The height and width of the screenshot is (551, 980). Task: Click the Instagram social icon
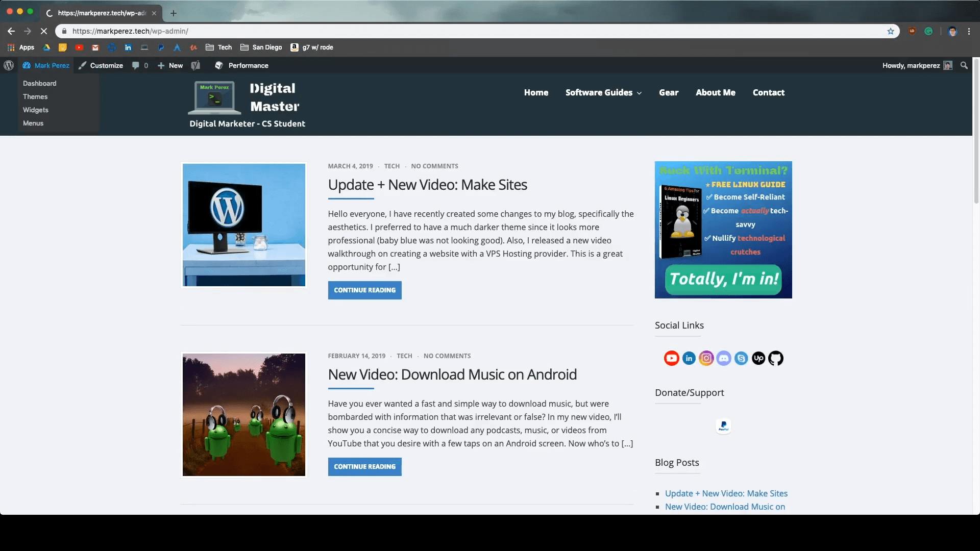[706, 358]
